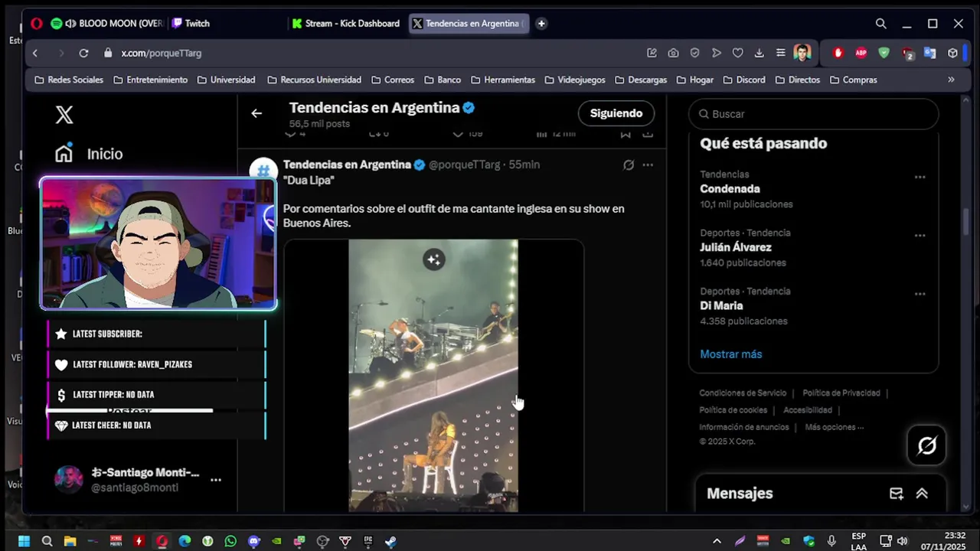Open more options for Di Maria trend
Image resolution: width=980 pixels, height=551 pixels.
[x=920, y=294]
